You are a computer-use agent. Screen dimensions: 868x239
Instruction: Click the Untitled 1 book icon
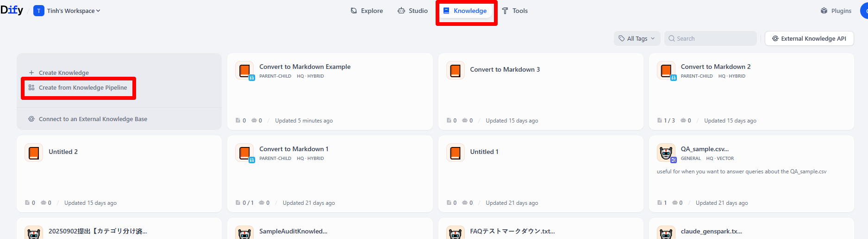point(455,153)
